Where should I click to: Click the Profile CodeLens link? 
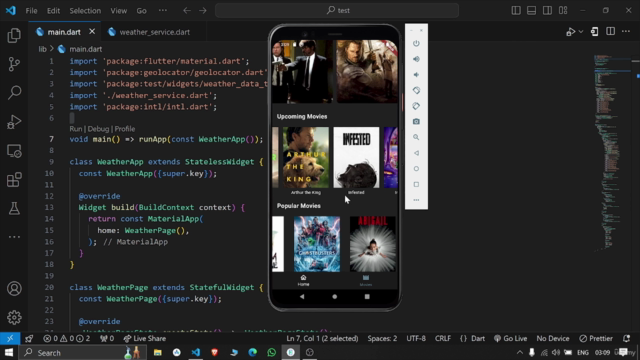(x=124, y=129)
